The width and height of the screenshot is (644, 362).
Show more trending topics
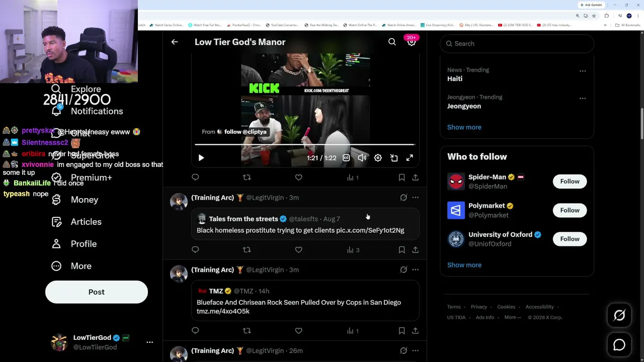point(464,127)
